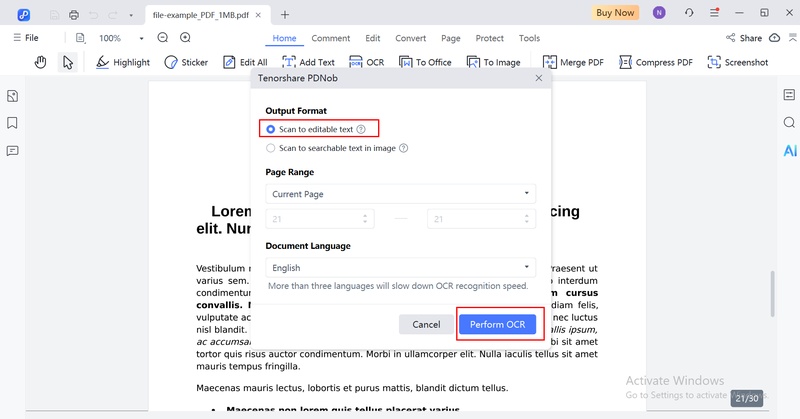Close the Tenorshare PDNob dialog
This screenshot has width=800, height=419.
539,78
